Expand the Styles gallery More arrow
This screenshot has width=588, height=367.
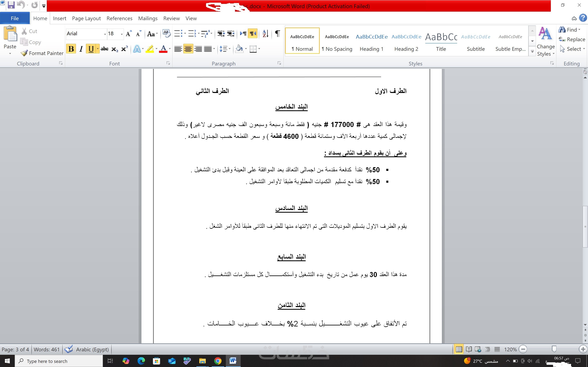click(532, 51)
